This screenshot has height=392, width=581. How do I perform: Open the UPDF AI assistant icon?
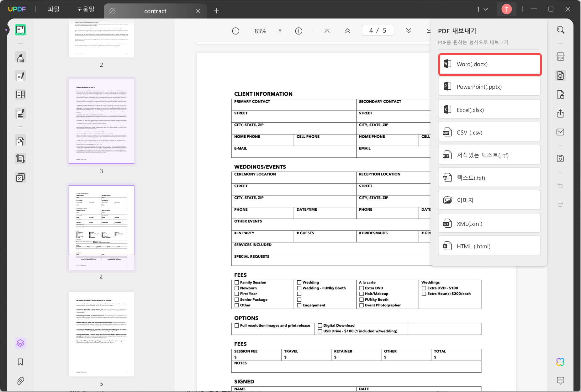pos(561,362)
